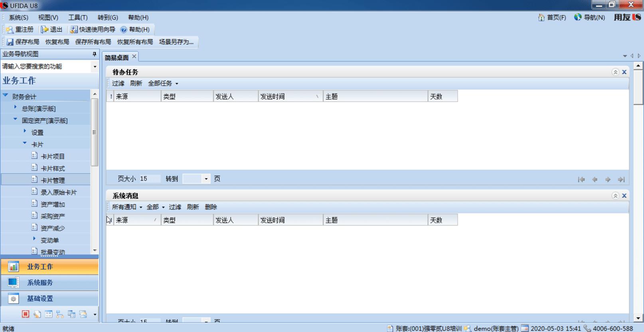
Task: Click the 重注册 re-register icon
Action: [10, 29]
